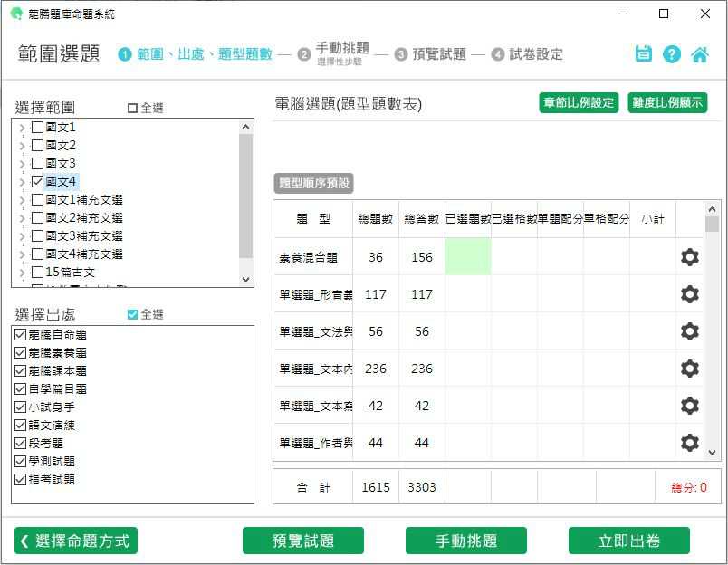Click 已選題數 cell for 素養混合題
This screenshot has height=565, width=728.
[468, 257]
